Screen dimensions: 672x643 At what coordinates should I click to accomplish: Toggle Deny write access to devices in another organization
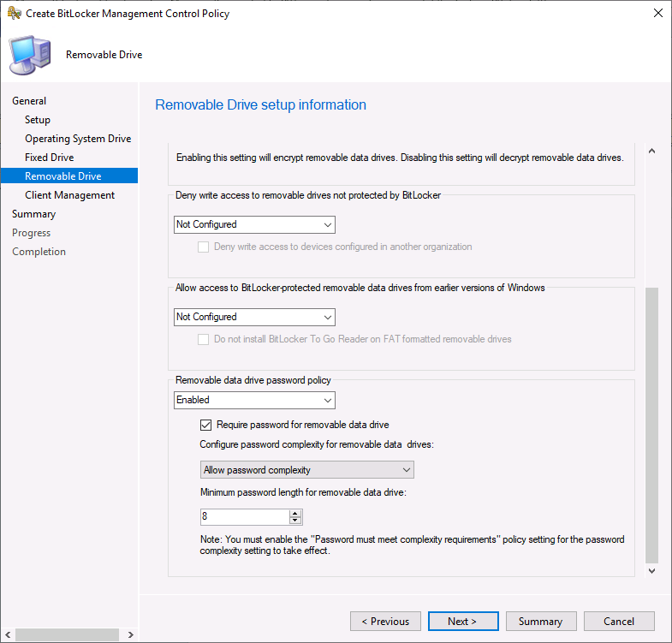(x=203, y=247)
